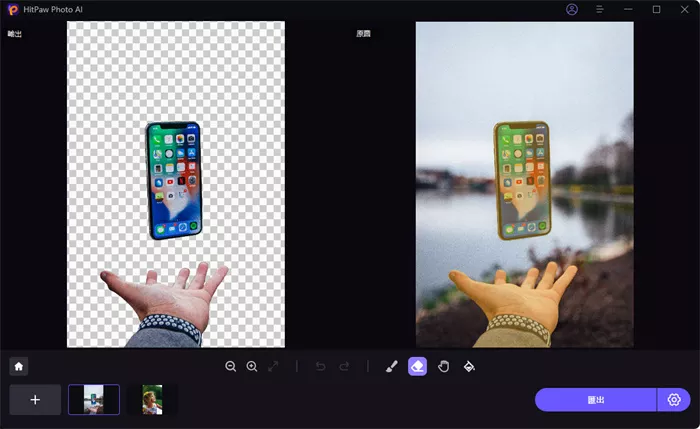700x429 pixels.
Task: Click the HitPaw Photo AI logo icon
Action: point(11,9)
